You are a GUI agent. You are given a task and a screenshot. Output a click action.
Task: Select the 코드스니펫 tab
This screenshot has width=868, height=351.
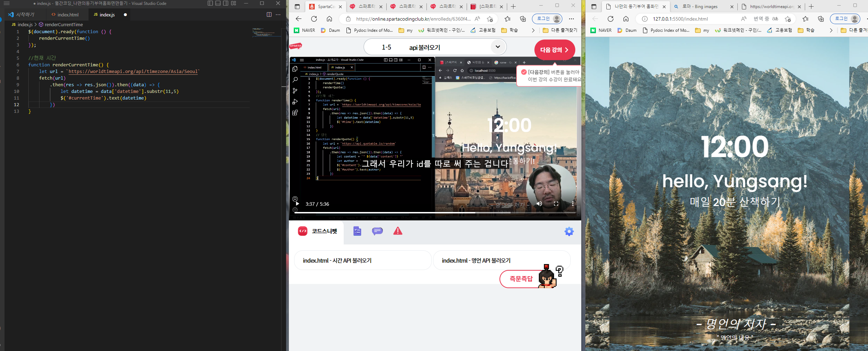tap(317, 231)
